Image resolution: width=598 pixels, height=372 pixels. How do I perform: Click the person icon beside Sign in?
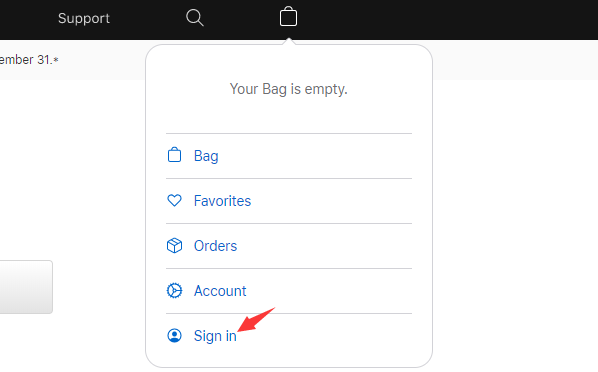pos(174,335)
